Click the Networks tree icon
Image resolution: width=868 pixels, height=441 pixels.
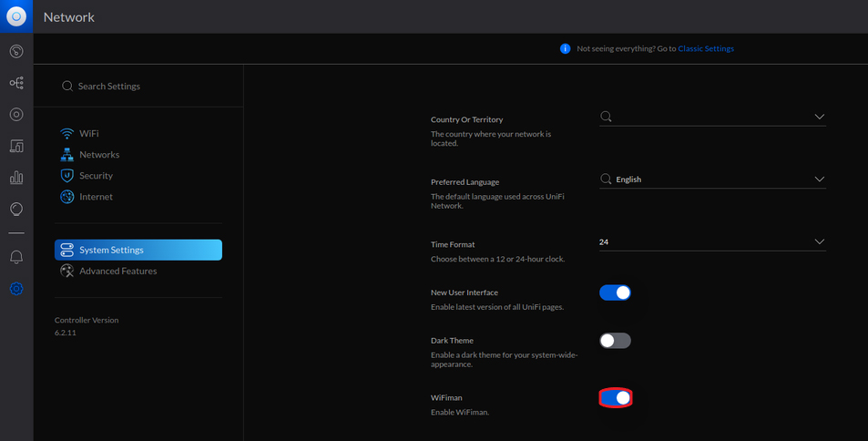point(67,155)
